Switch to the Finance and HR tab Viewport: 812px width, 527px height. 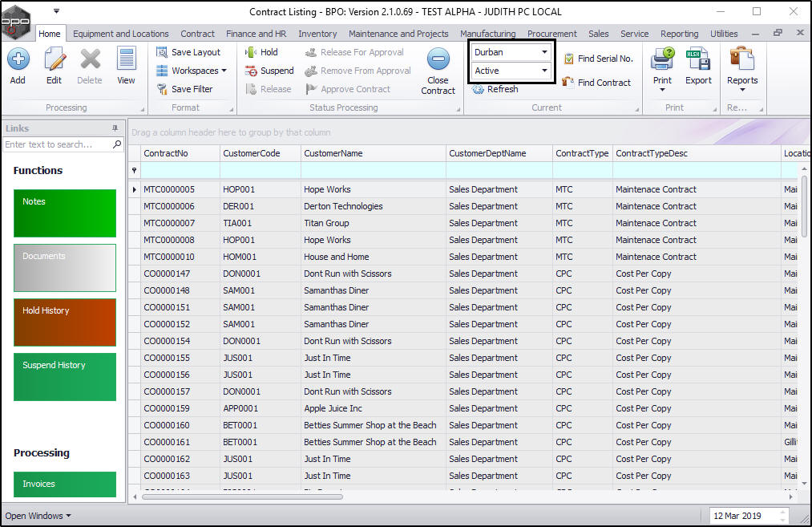pyautogui.click(x=256, y=34)
